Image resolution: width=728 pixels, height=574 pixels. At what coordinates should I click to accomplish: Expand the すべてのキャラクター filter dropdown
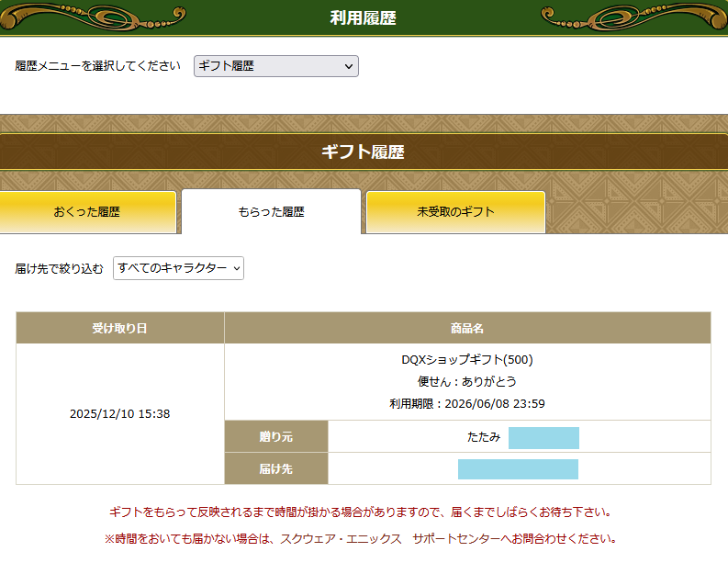[178, 268]
